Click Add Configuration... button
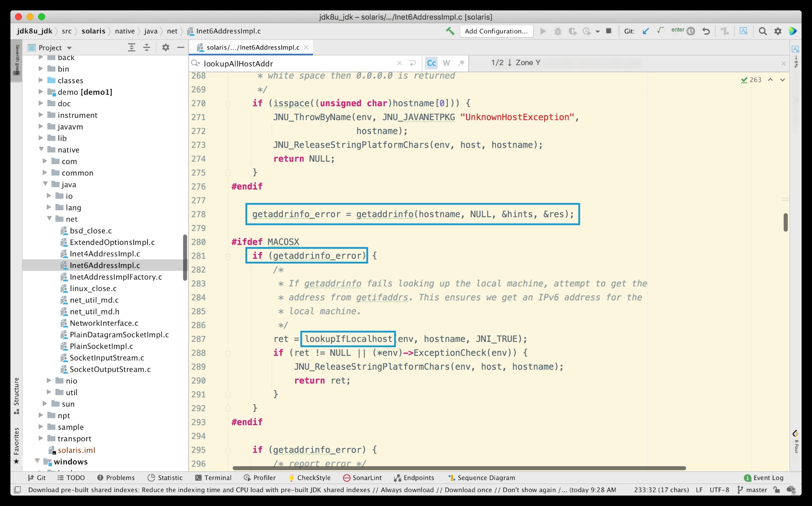Screen dimensions: 812x506 [496, 31]
